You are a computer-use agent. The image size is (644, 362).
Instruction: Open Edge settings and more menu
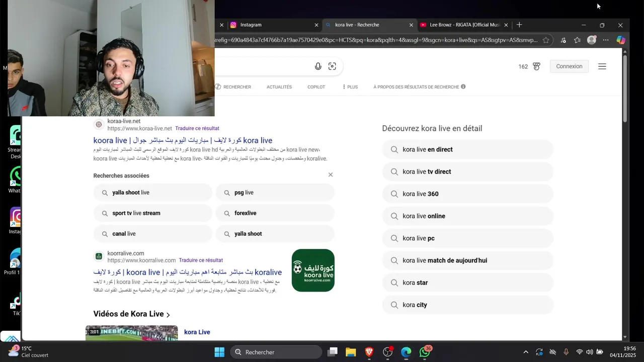(606, 40)
